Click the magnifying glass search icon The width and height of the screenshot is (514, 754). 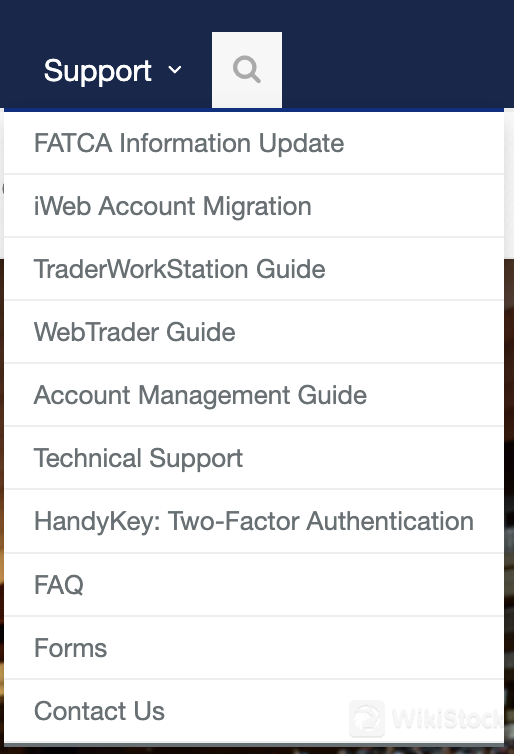(247, 70)
